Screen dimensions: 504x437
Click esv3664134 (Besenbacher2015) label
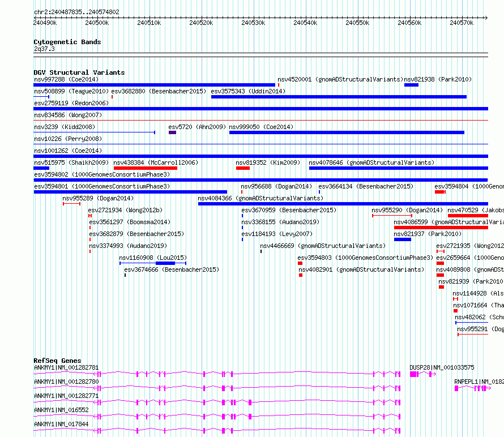(x=366, y=186)
